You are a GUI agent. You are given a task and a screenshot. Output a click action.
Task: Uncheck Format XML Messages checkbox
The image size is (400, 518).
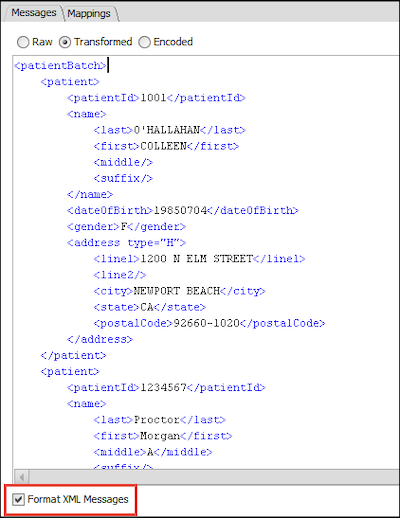[x=19, y=499]
